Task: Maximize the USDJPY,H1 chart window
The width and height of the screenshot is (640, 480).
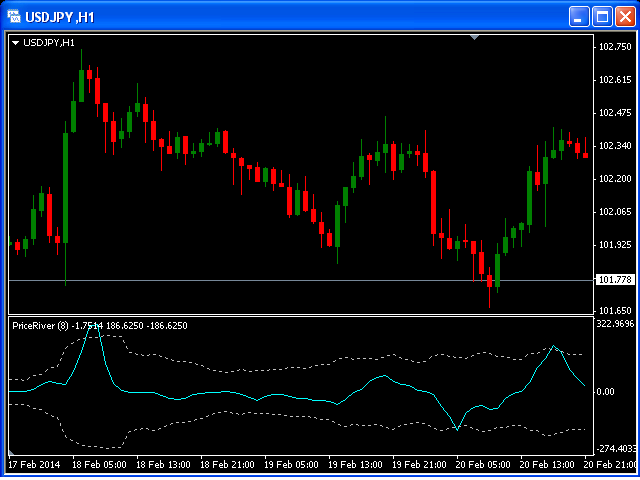Action: (x=602, y=17)
